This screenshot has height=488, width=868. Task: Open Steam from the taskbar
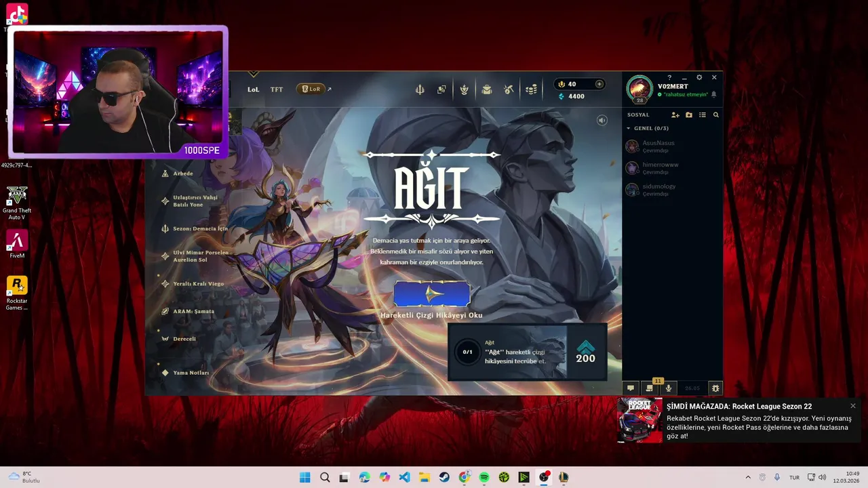pyautogui.click(x=444, y=477)
